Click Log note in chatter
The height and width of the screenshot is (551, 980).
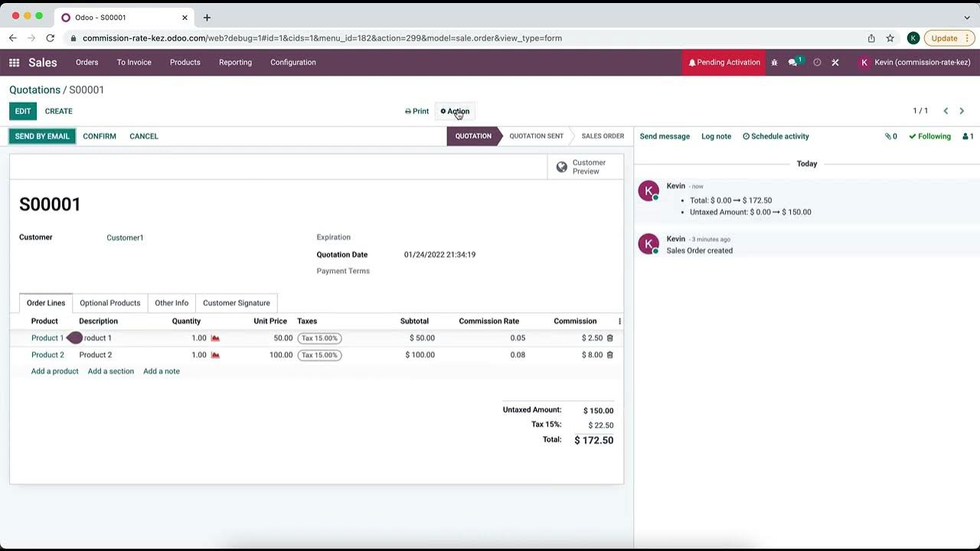717,136
